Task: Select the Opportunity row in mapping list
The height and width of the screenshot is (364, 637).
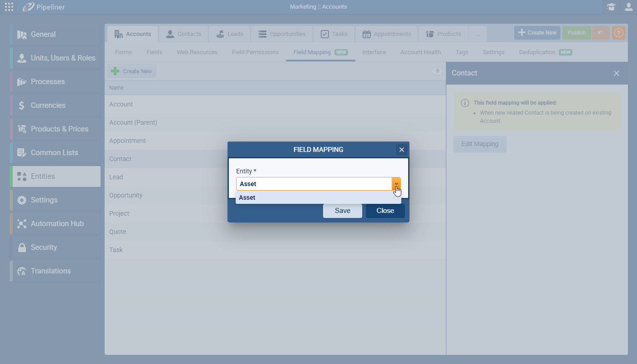Action: tap(126, 195)
